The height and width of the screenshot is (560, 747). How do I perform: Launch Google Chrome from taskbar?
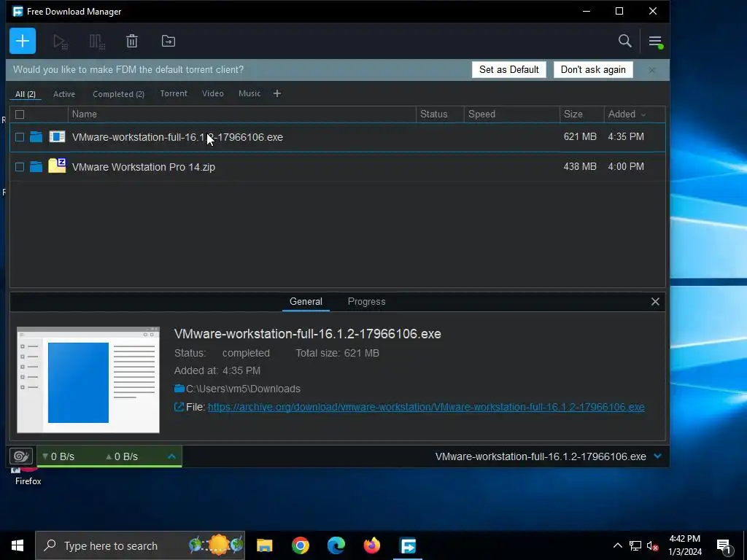point(300,545)
